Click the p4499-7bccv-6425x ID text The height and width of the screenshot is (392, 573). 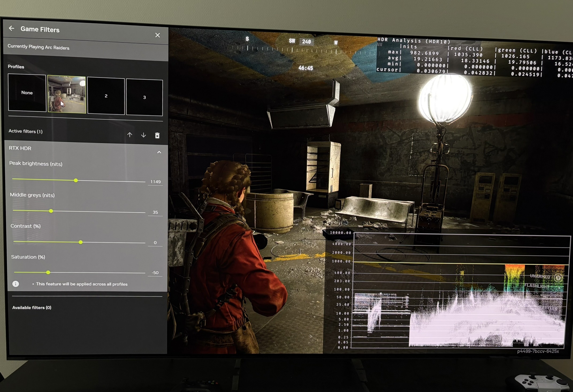click(538, 351)
